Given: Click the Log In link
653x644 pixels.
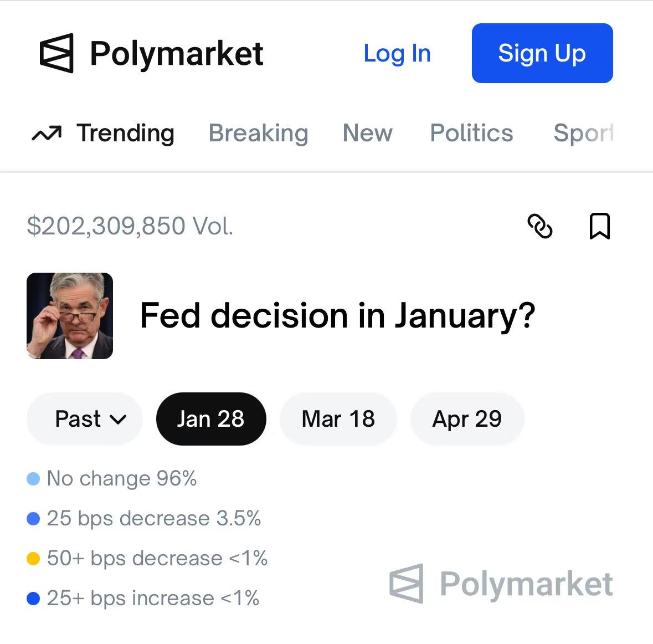Looking at the screenshot, I should pos(397,54).
